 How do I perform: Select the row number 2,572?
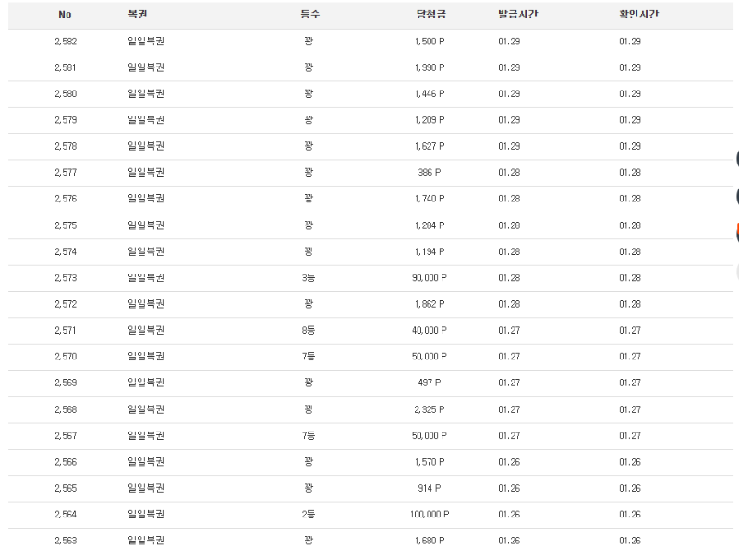tap(66, 305)
